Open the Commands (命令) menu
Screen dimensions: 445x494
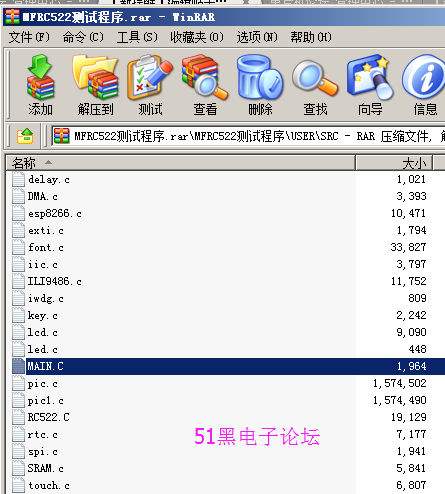click(x=83, y=37)
